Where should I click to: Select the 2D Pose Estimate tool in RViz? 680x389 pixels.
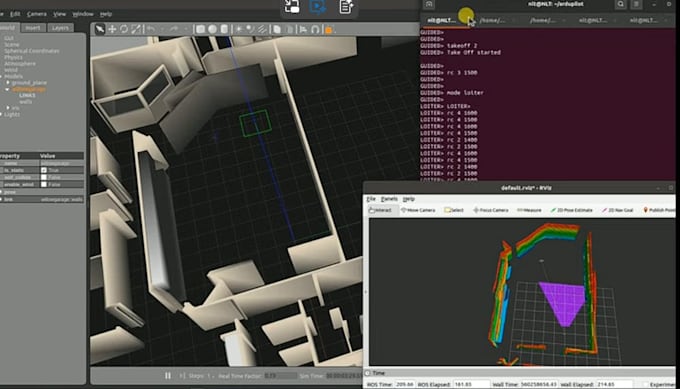(572, 210)
